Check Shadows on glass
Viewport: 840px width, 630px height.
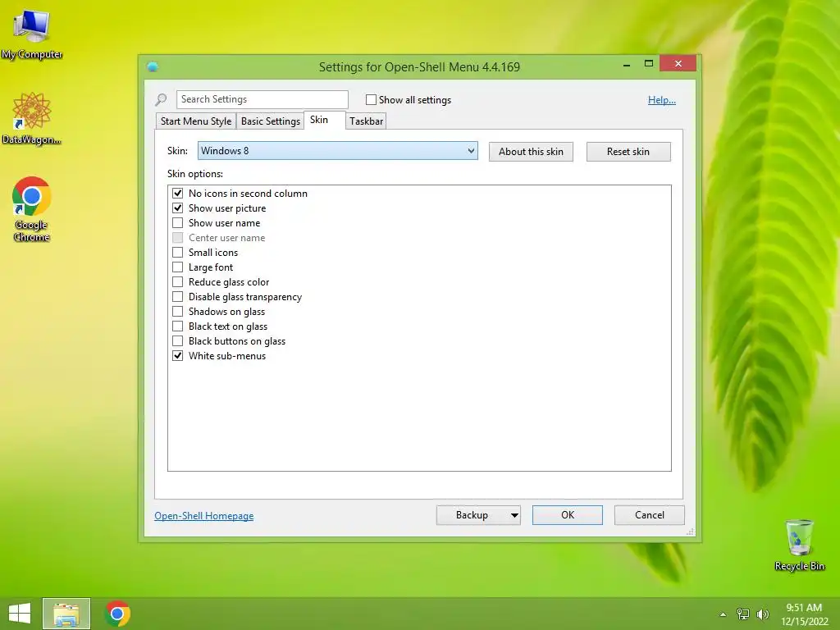[177, 311]
